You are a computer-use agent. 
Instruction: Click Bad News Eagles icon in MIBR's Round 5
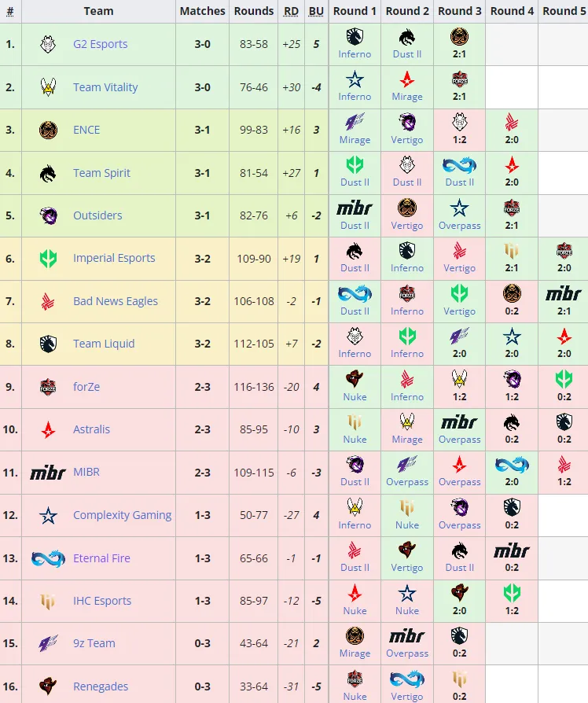tap(564, 465)
